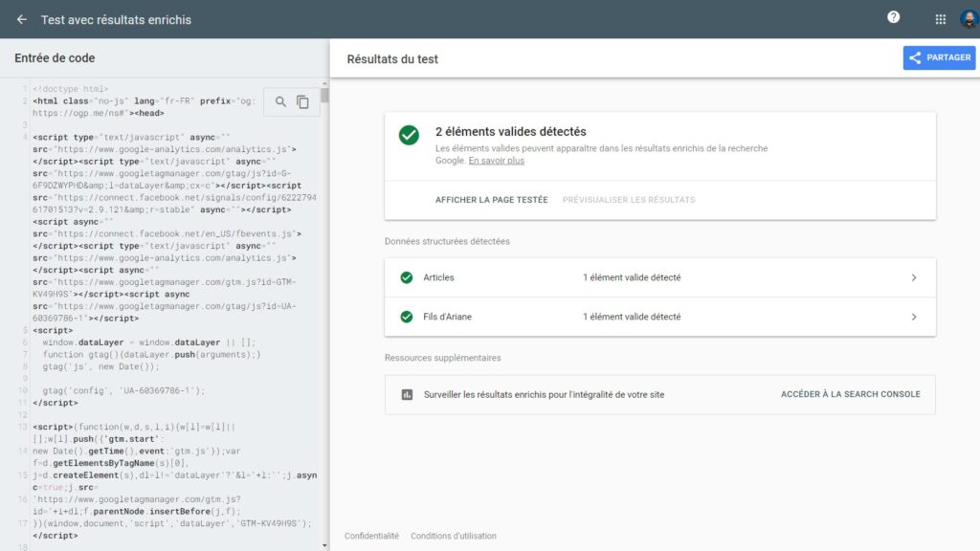Select the 'Fils d'Ariane' label
The image size is (980, 551).
tap(447, 317)
